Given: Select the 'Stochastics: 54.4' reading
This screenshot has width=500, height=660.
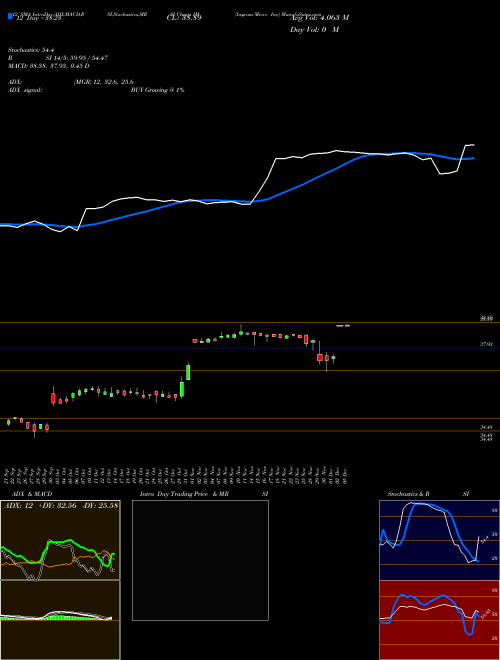Looking at the screenshot, I should point(29,50).
